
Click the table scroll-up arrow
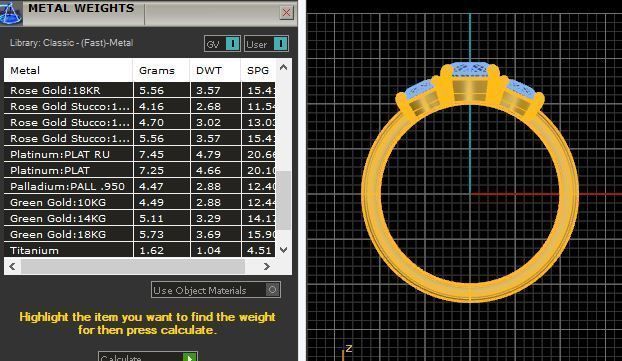[x=283, y=67]
